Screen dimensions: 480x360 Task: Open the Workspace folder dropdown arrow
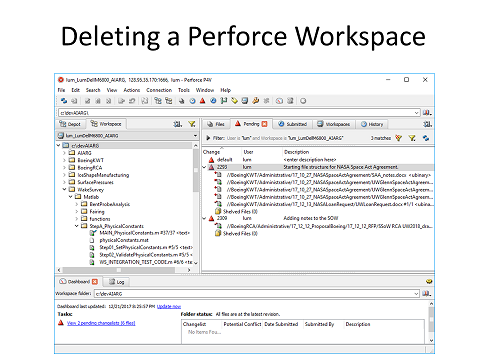pos(416,294)
